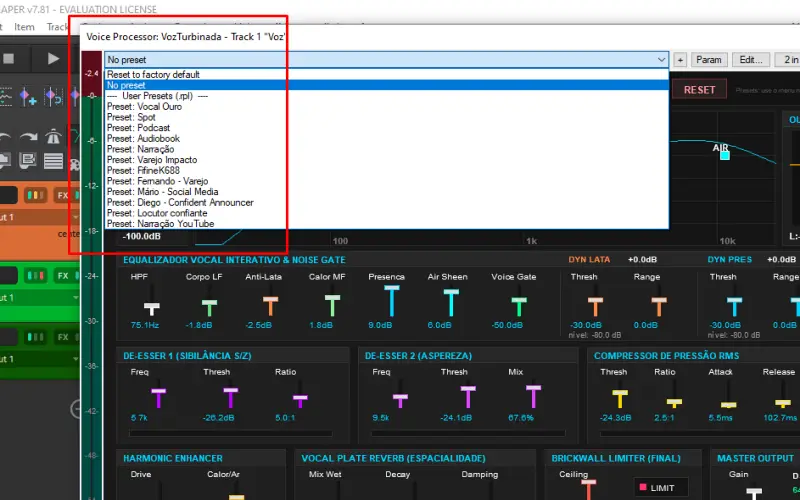The image size is (800, 500).
Task: Pick 'Preset: Narração'
Action: 386,149
